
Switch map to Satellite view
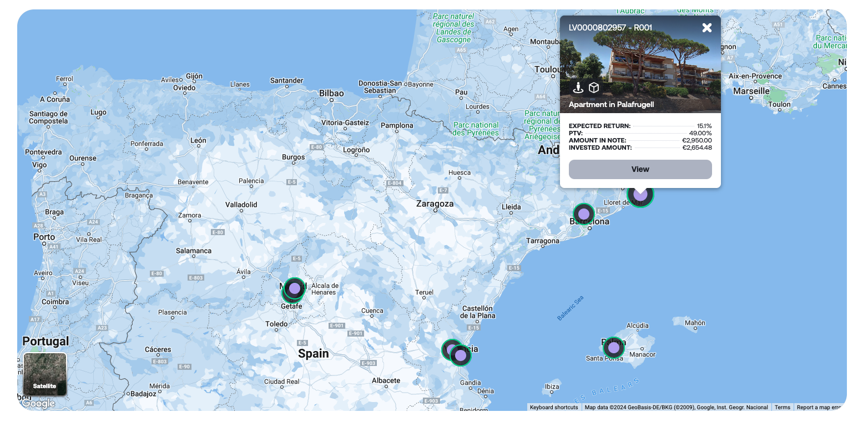(45, 374)
